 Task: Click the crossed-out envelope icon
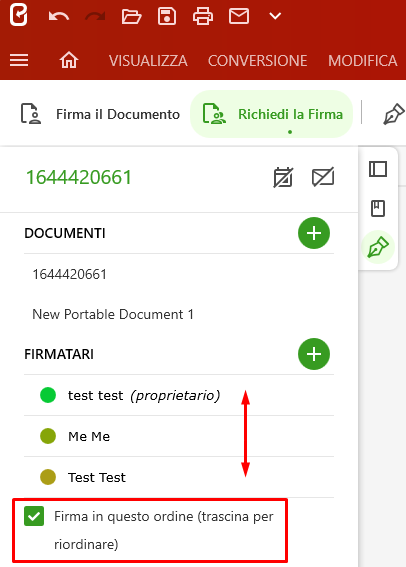point(323,177)
